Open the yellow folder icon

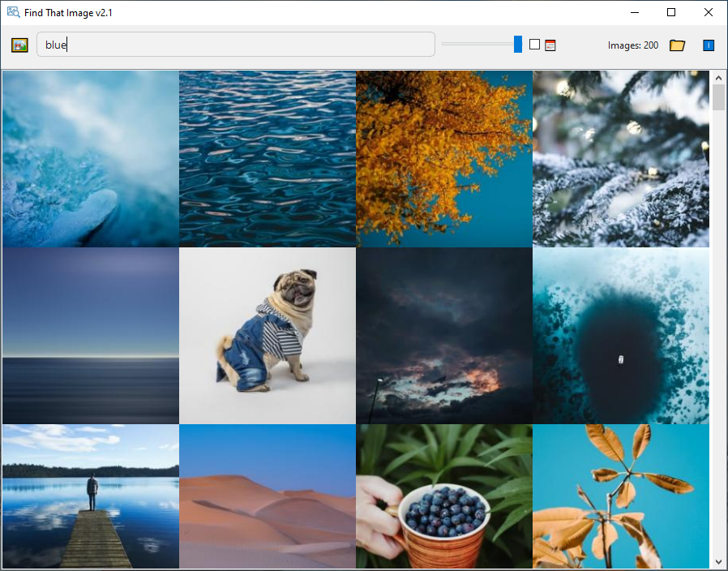(x=678, y=45)
